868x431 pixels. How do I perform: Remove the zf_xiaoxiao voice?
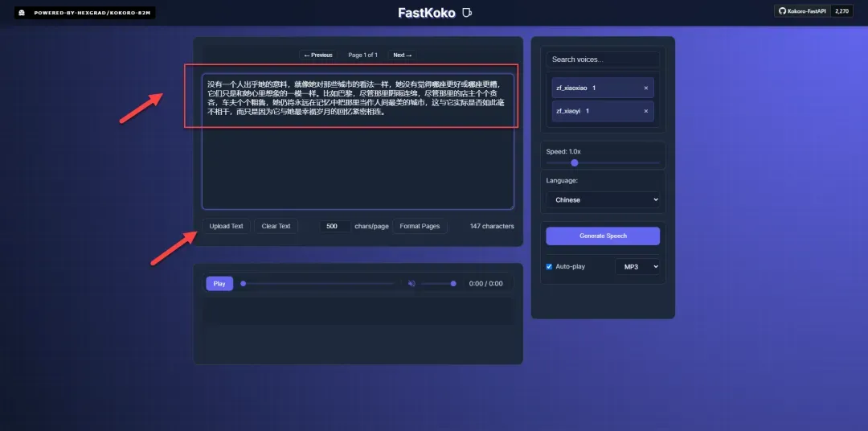tap(645, 88)
